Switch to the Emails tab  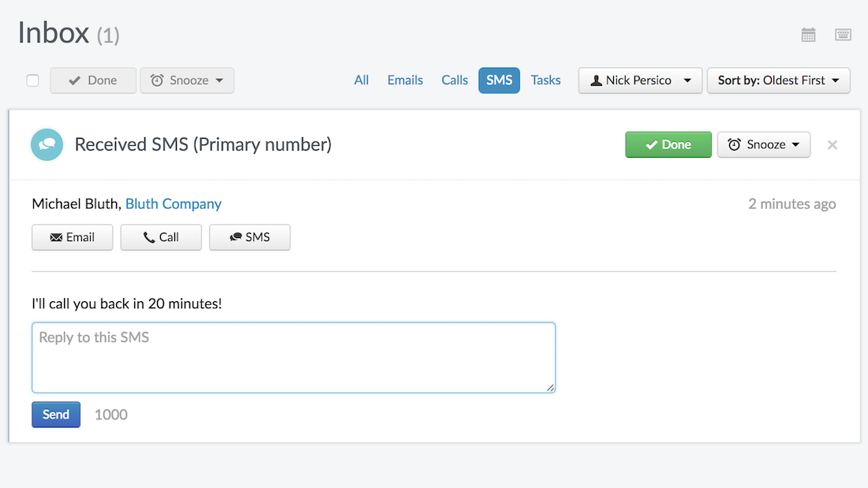click(x=405, y=80)
